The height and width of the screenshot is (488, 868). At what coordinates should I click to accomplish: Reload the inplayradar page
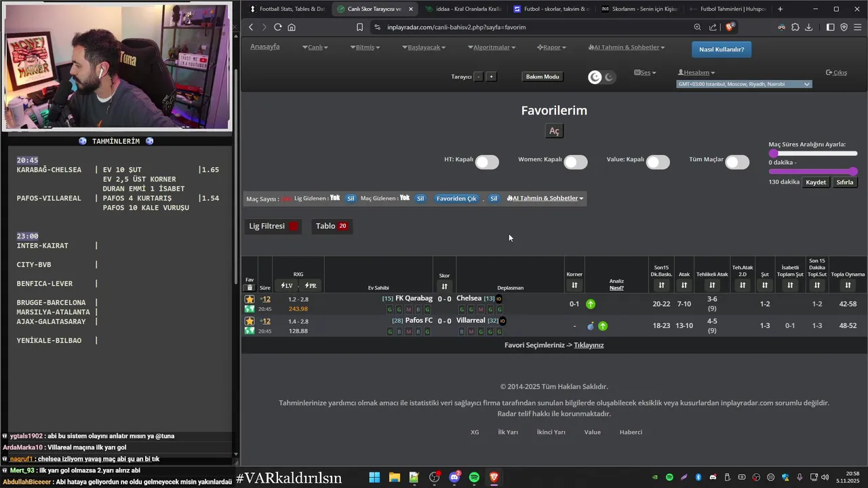point(277,27)
